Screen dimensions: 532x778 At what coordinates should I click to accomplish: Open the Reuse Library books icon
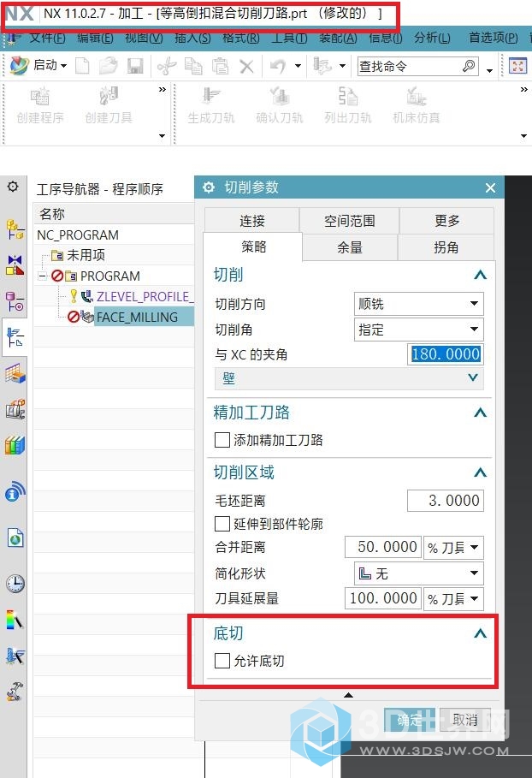(x=15, y=445)
